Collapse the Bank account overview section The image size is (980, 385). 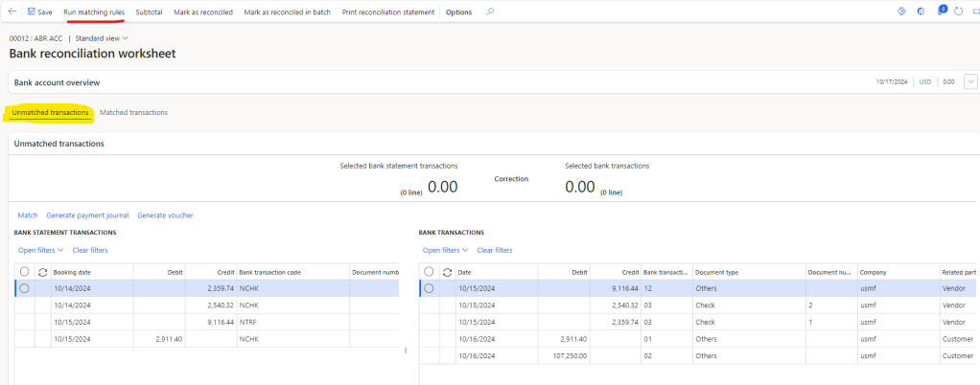coord(970,82)
